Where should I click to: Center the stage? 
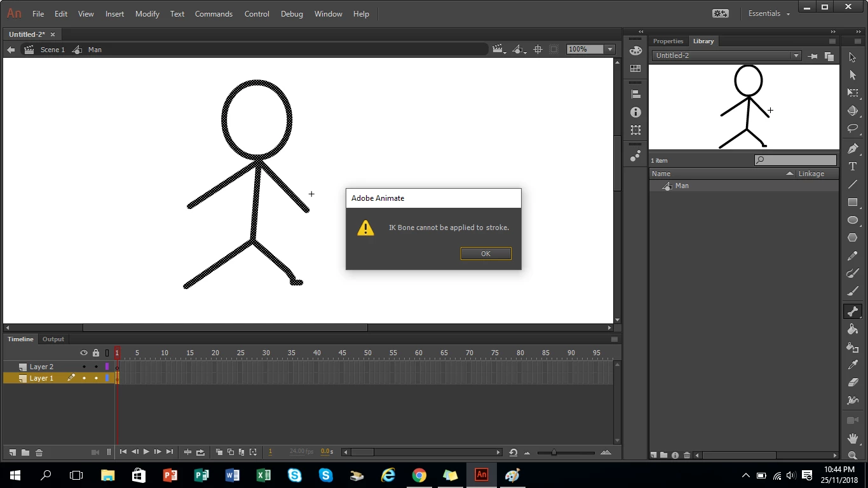coord(538,49)
